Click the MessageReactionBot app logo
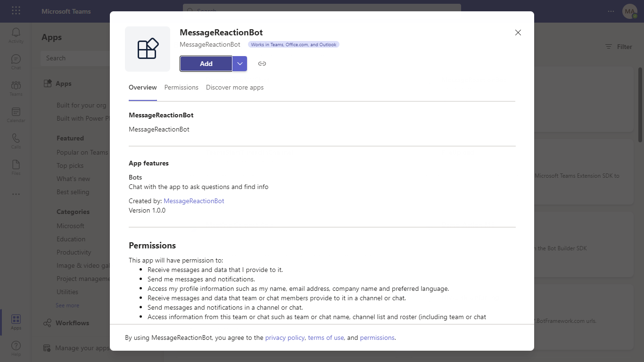Screen dimensions: 644x362 coord(148,49)
